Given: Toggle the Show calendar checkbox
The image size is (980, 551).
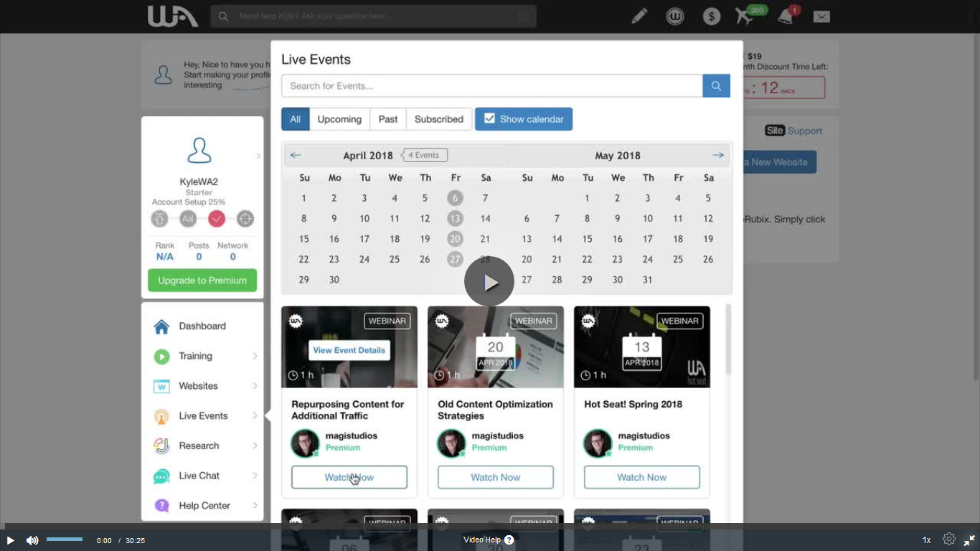Looking at the screenshot, I should click(x=489, y=119).
